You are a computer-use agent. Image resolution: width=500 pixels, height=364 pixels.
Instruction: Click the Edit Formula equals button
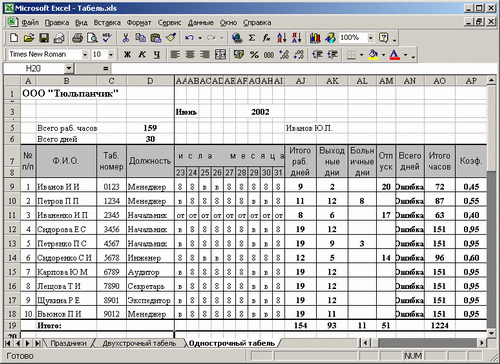click(x=106, y=69)
